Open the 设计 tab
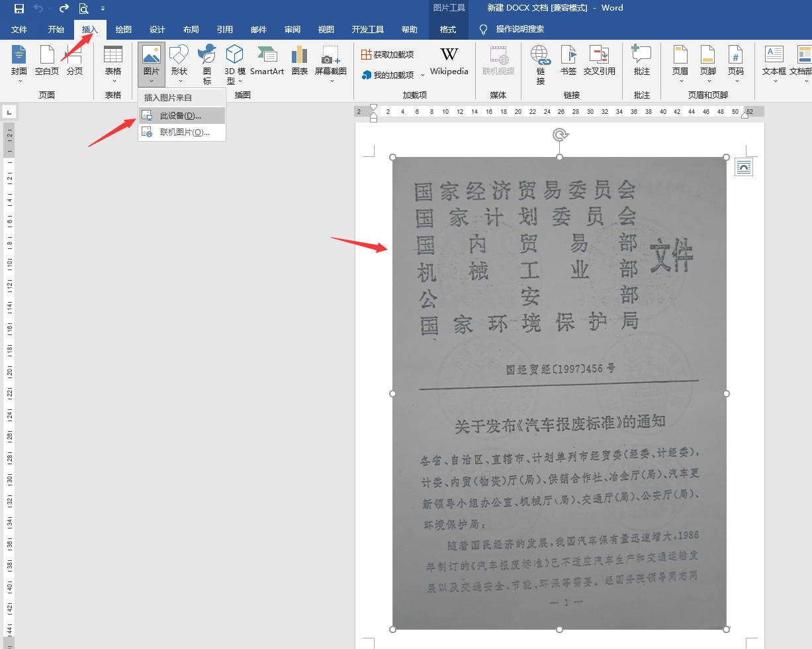Image resolution: width=812 pixels, height=649 pixels. pos(158,29)
